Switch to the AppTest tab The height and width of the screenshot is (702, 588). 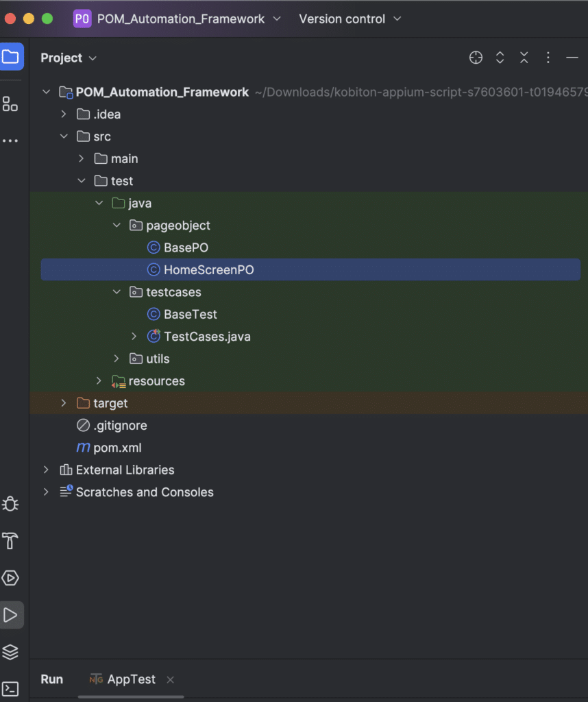(130, 679)
